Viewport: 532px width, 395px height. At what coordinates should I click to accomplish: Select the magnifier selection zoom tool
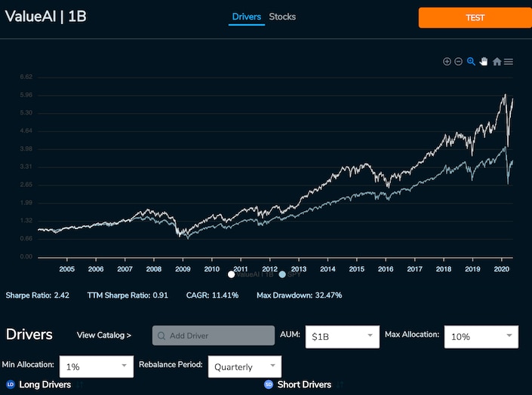pyautogui.click(x=471, y=61)
